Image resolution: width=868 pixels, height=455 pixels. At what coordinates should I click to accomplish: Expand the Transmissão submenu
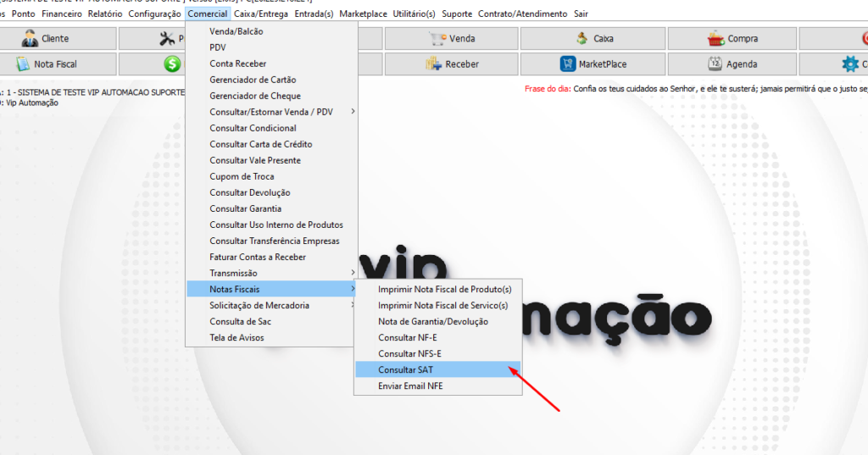point(271,273)
